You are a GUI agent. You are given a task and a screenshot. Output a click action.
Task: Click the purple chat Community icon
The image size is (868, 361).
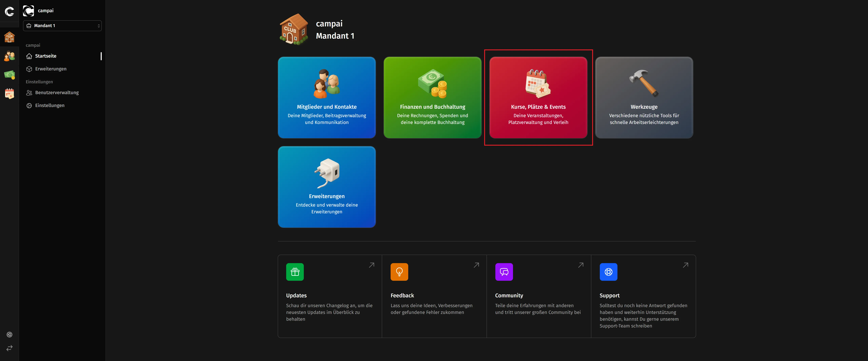[x=504, y=272]
